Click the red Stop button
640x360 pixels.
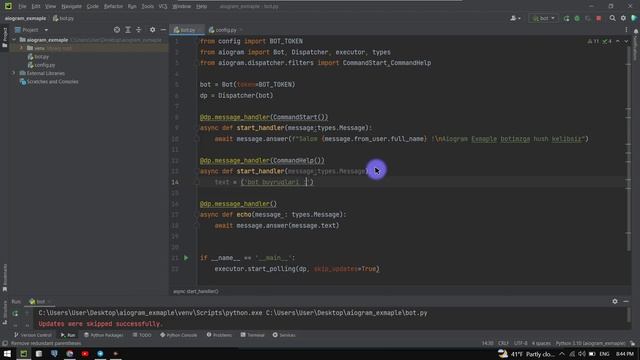pos(598,18)
